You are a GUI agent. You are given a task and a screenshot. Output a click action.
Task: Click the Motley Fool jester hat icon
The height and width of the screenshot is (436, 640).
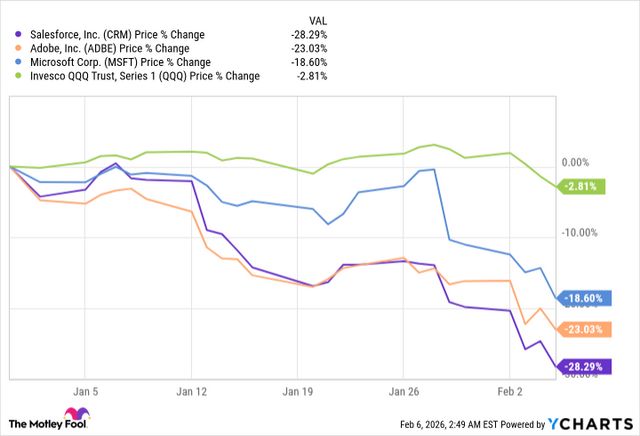[75, 416]
